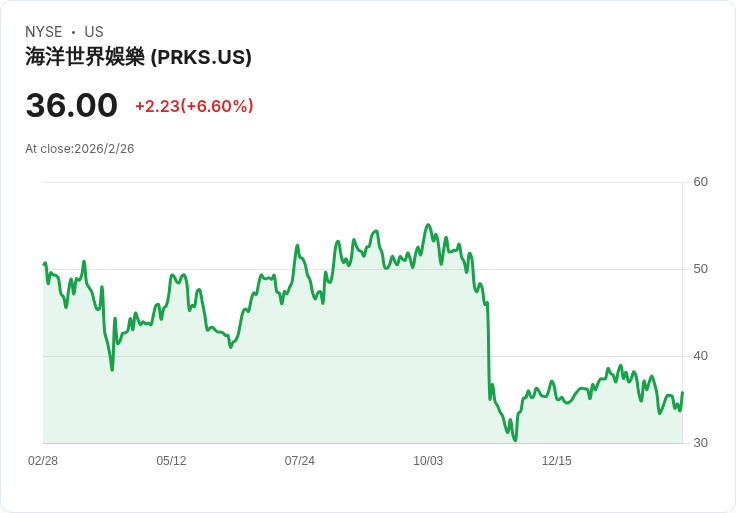Open the 海洋世界娛樂 (PRKS.US) stock title
The image size is (736, 513).
pos(138,57)
